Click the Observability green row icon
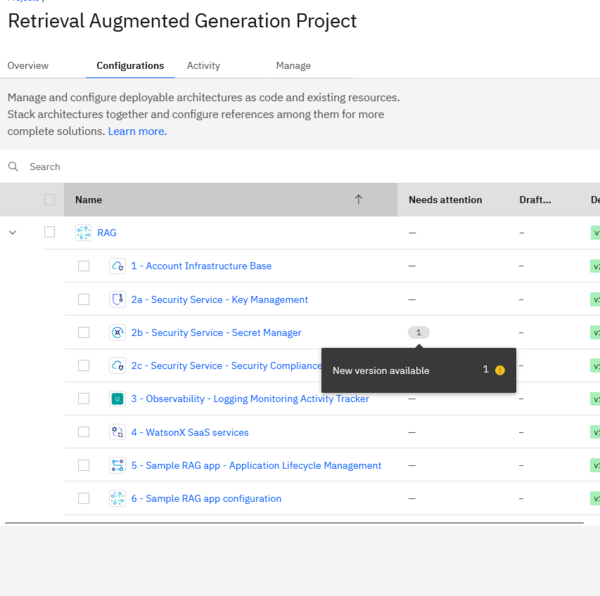 117,399
